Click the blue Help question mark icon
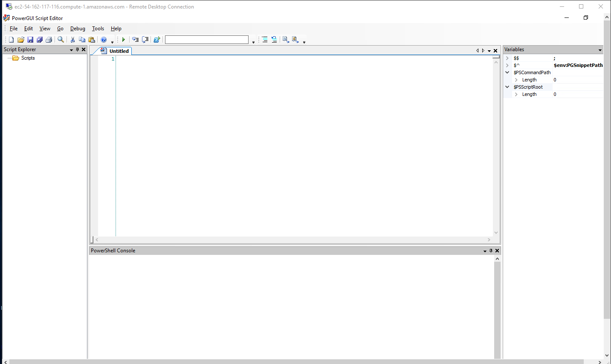The height and width of the screenshot is (364, 611). [104, 40]
